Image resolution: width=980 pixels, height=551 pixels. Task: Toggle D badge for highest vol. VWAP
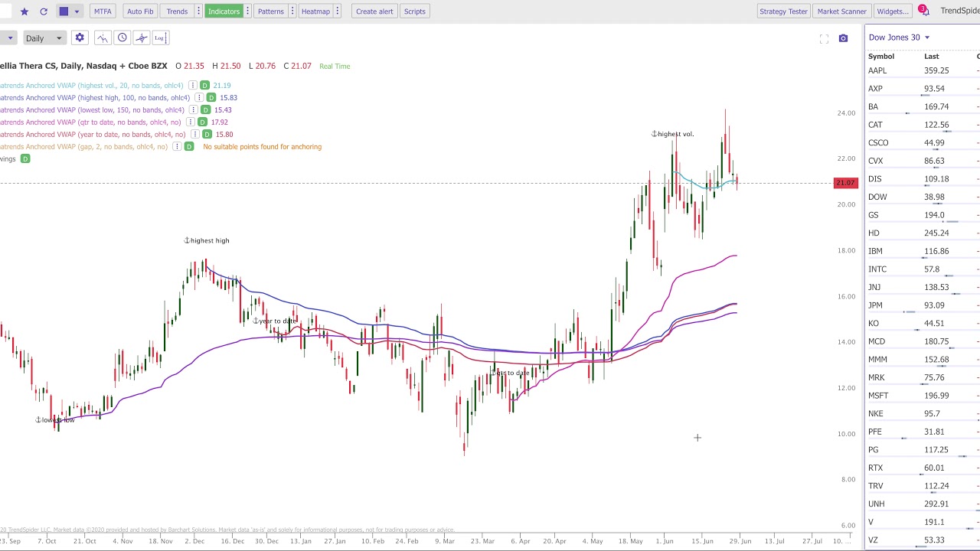point(204,86)
